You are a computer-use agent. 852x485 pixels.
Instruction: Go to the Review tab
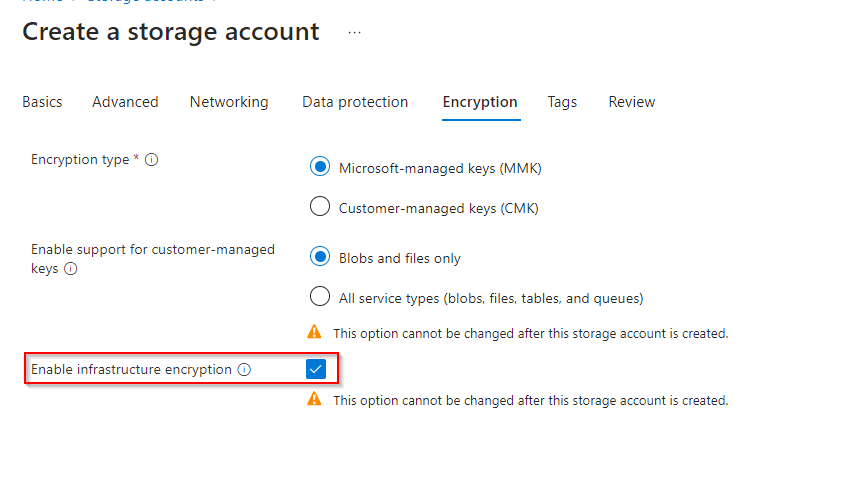tap(632, 102)
